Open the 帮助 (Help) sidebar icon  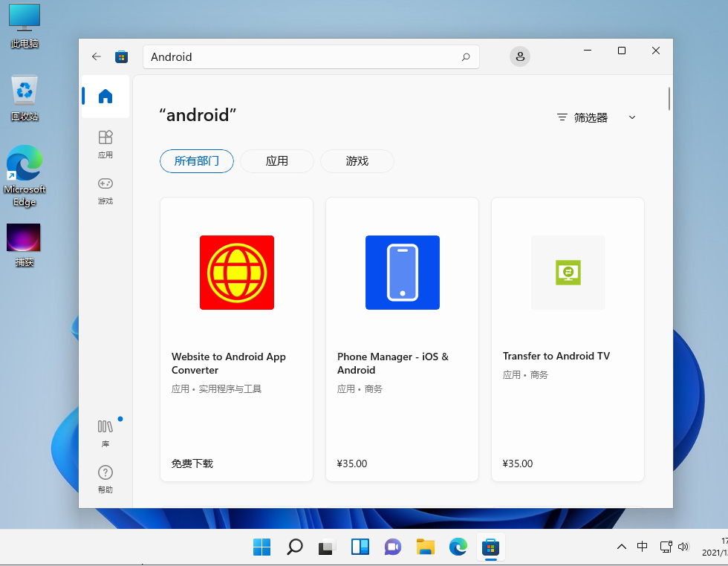pyautogui.click(x=105, y=479)
